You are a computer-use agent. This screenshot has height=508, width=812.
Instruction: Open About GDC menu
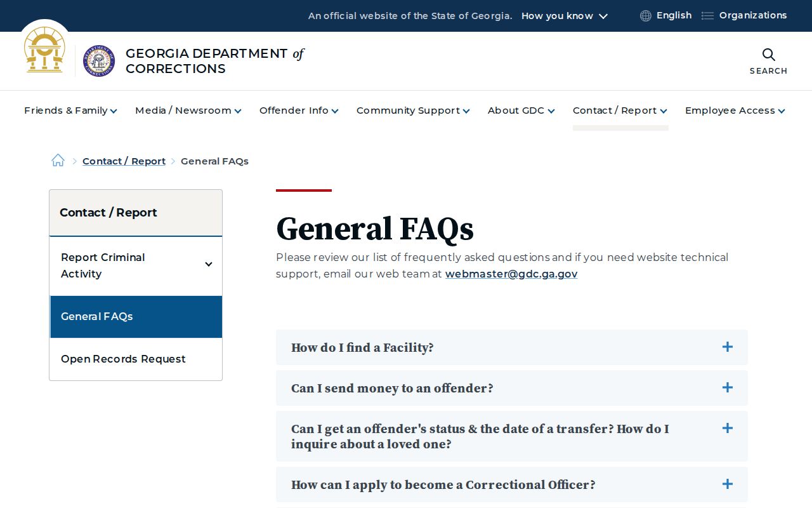point(521,110)
